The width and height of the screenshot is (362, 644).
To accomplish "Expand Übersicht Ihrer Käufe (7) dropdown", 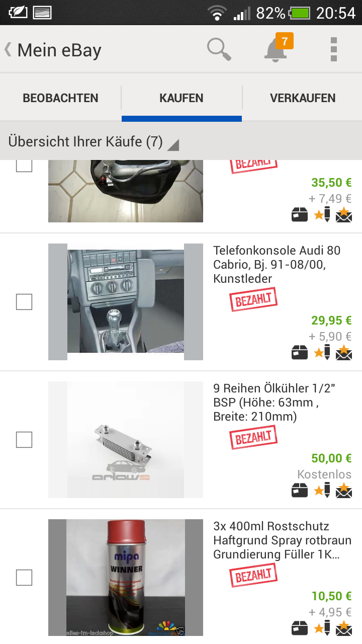I will pyautogui.click(x=93, y=141).
